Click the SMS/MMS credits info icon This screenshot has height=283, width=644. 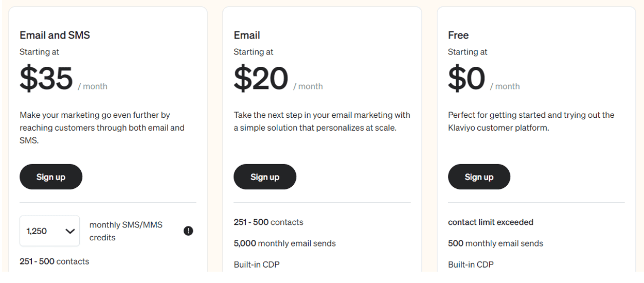coord(188,232)
